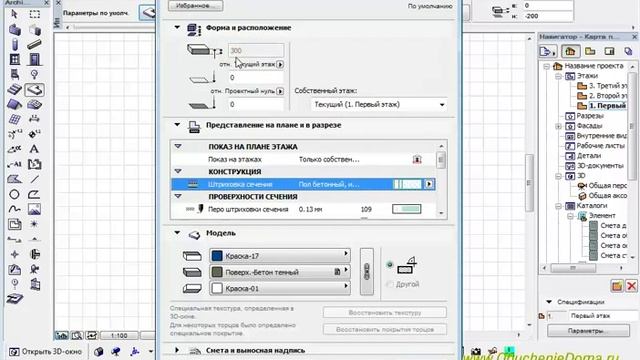The image size is (640, 360).
Task: Select the Window tool in the toolbox
Action: [15, 59]
